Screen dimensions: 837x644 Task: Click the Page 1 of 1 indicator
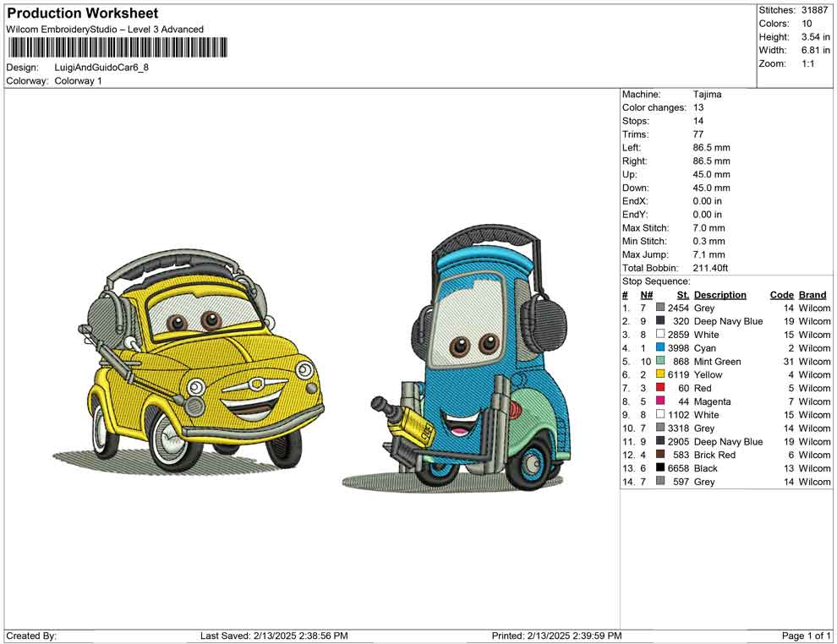[806, 636]
